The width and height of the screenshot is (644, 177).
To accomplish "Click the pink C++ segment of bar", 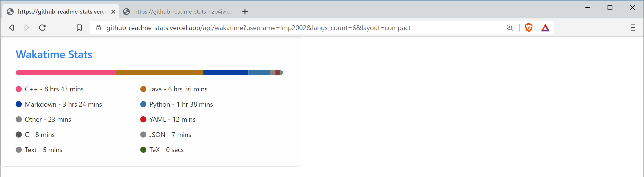I will (66, 73).
